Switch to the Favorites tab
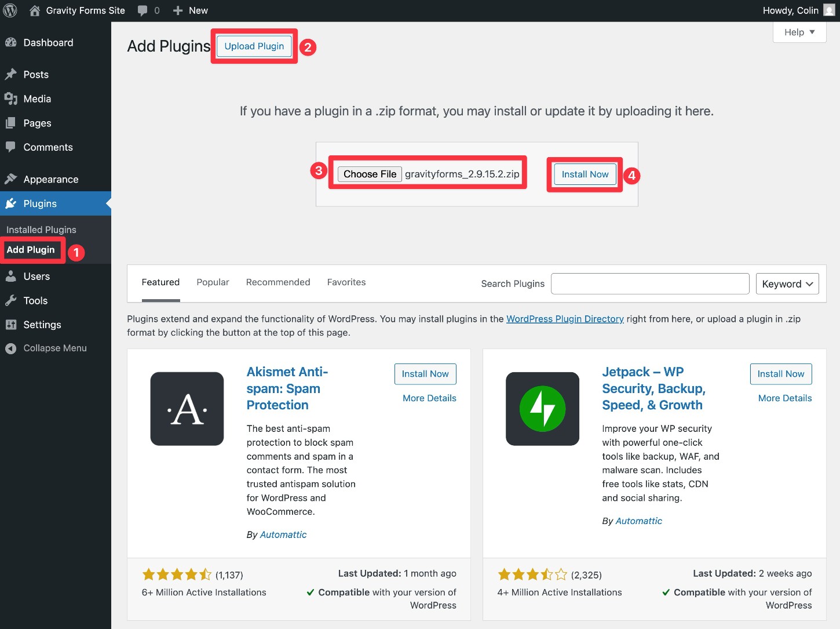840x629 pixels. coord(346,282)
